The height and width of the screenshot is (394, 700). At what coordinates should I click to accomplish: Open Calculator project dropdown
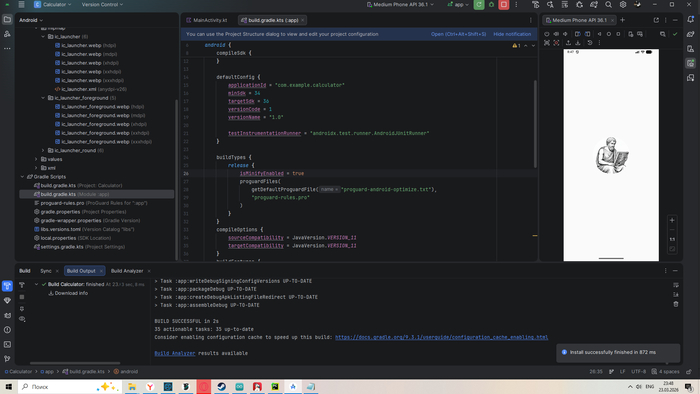[x=53, y=4]
